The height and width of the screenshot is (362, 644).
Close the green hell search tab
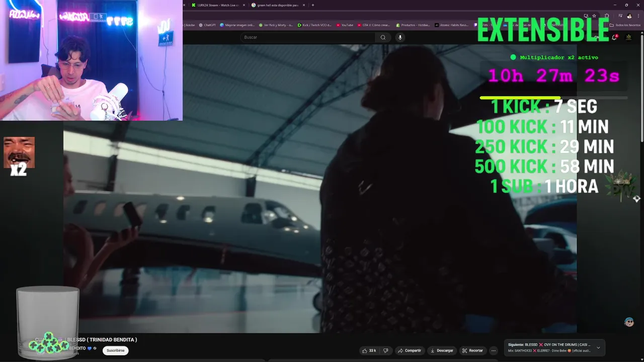[x=304, y=5]
